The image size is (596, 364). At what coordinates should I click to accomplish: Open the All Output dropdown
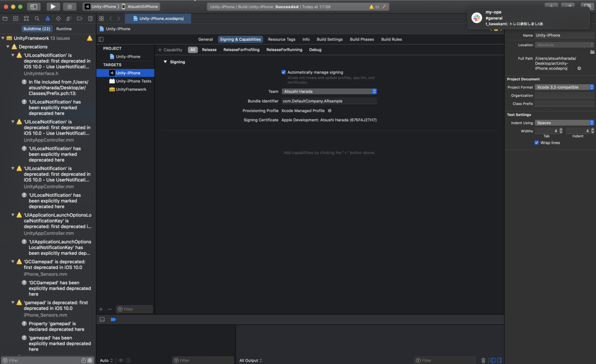point(251,361)
